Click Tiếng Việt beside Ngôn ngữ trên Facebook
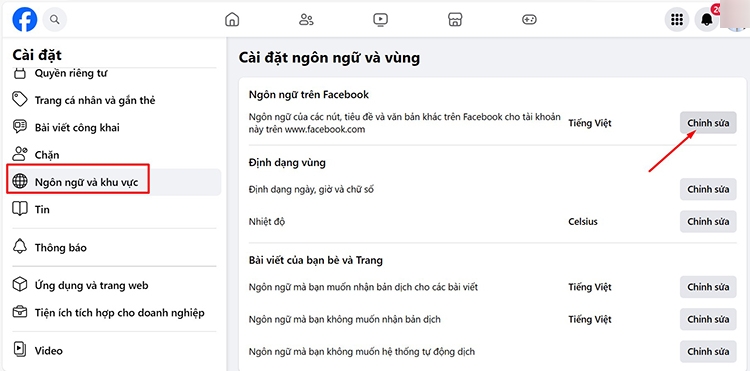Screen dimensions: 750x371 [590, 123]
